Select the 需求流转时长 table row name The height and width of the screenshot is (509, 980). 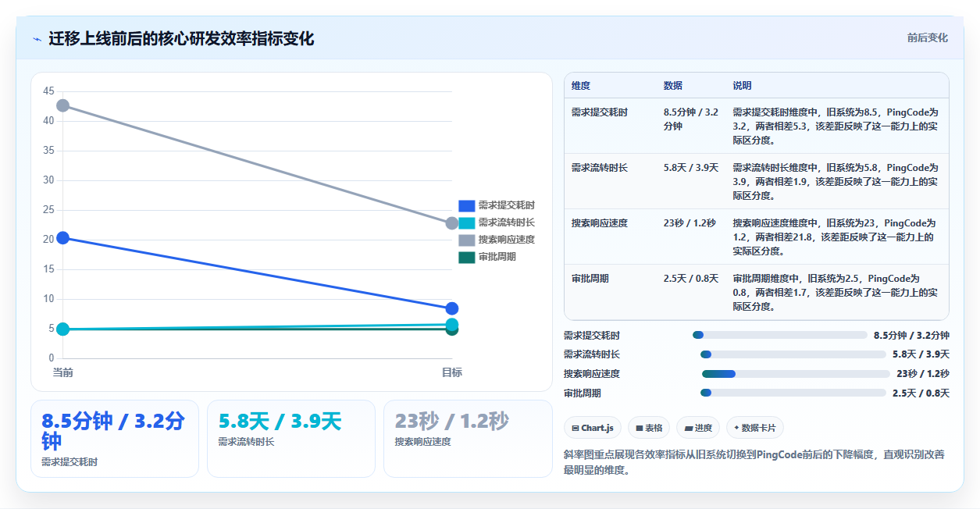(x=600, y=168)
